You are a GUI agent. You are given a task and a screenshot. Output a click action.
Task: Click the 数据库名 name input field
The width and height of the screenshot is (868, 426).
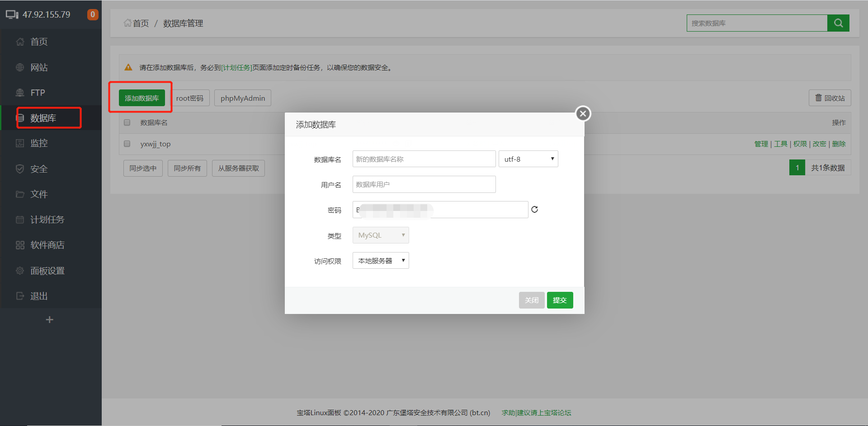point(424,159)
